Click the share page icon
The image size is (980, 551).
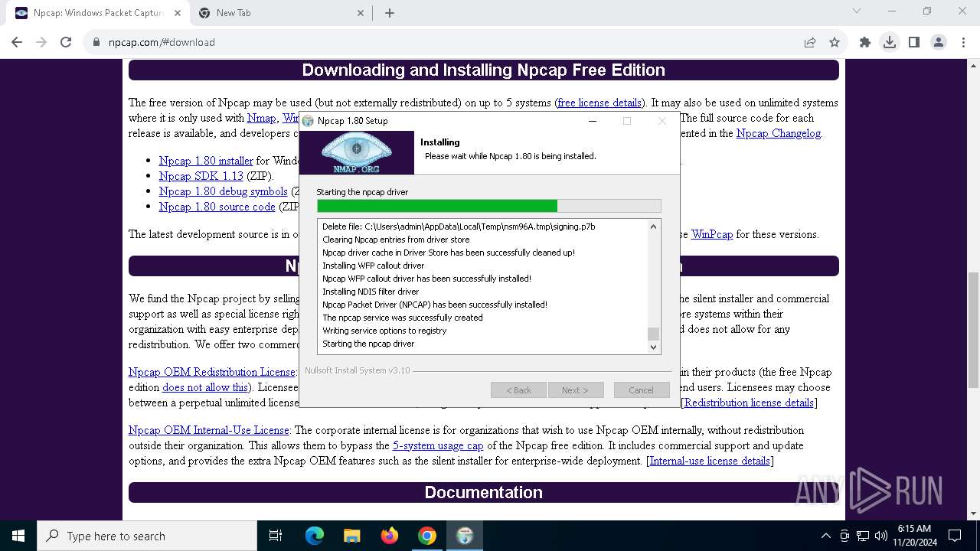tap(810, 42)
